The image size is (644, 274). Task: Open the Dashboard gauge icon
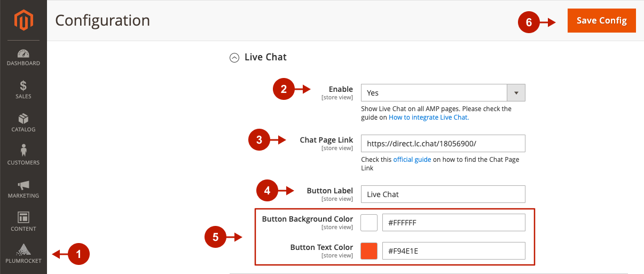click(x=23, y=54)
